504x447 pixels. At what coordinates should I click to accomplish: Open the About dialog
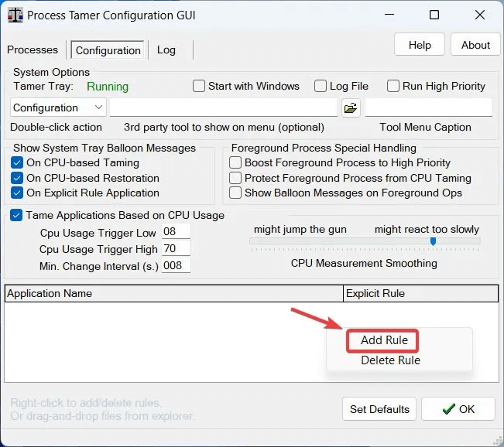pos(475,45)
